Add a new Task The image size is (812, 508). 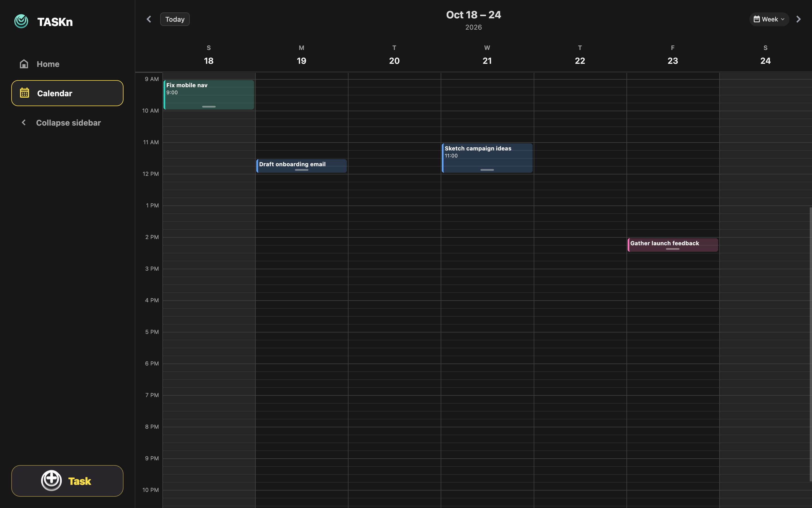tap(67, 481)
